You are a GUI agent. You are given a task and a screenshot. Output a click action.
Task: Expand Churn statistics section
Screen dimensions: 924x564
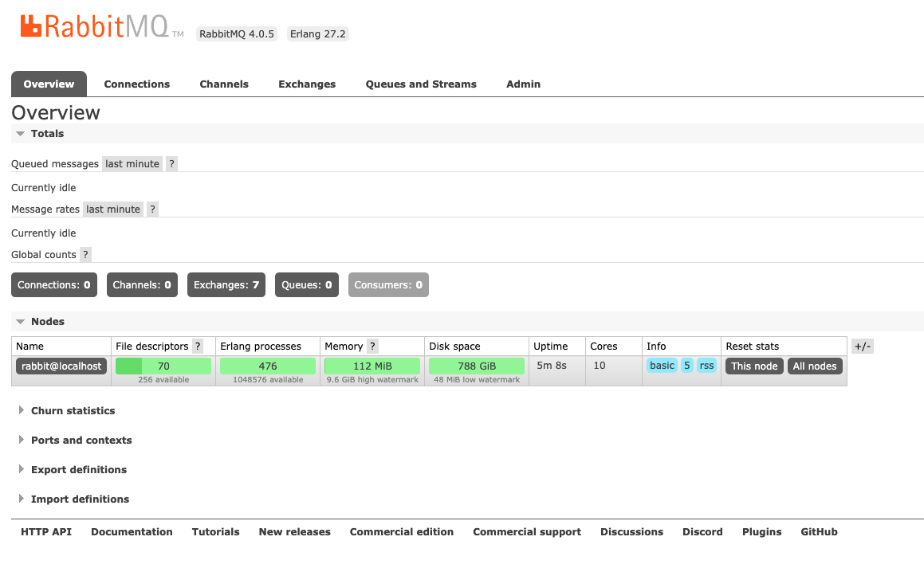point(73,411)
